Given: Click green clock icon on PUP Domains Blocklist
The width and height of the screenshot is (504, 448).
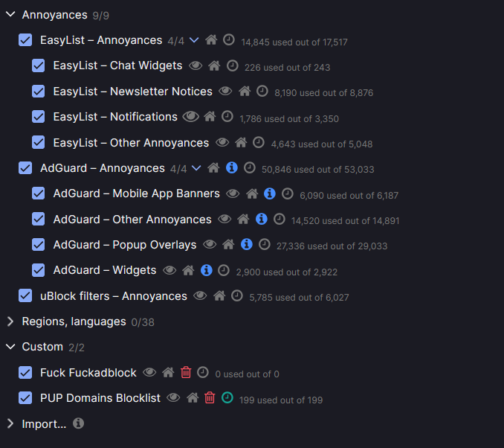Looking at the screenshot, I should click(227, 397).
